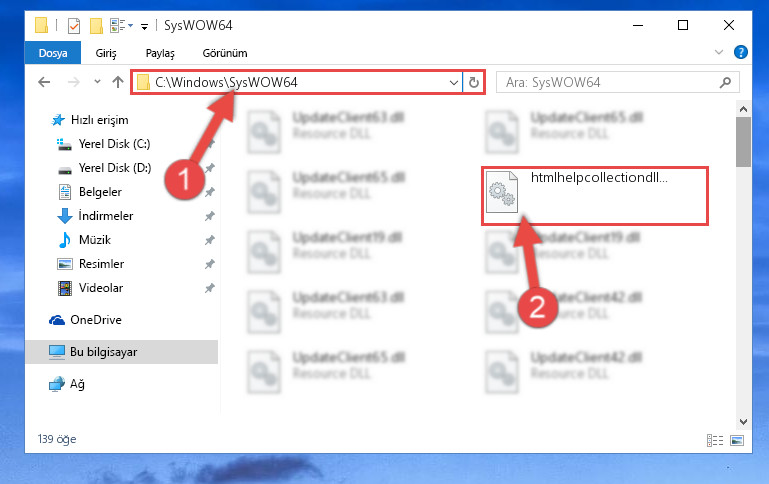The image size is (769, 484).
Task: Click the Back navigation arrow
Action: coord(44,82)
